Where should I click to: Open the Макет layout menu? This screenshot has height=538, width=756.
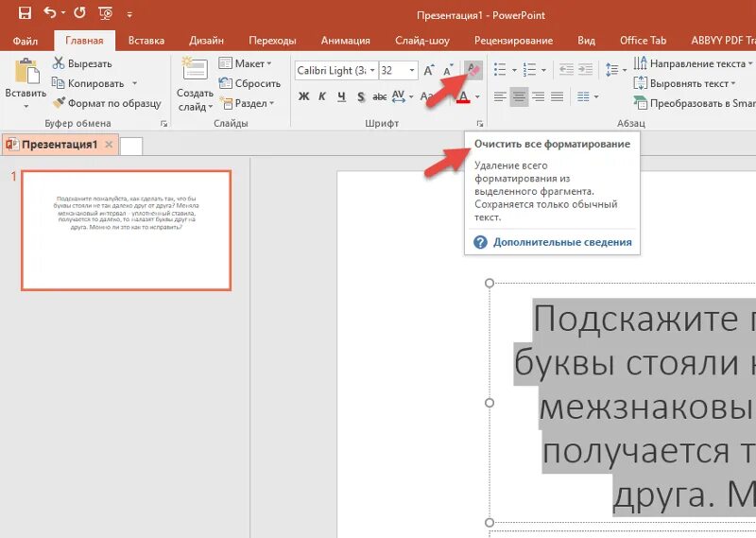[x=246, y=63]
